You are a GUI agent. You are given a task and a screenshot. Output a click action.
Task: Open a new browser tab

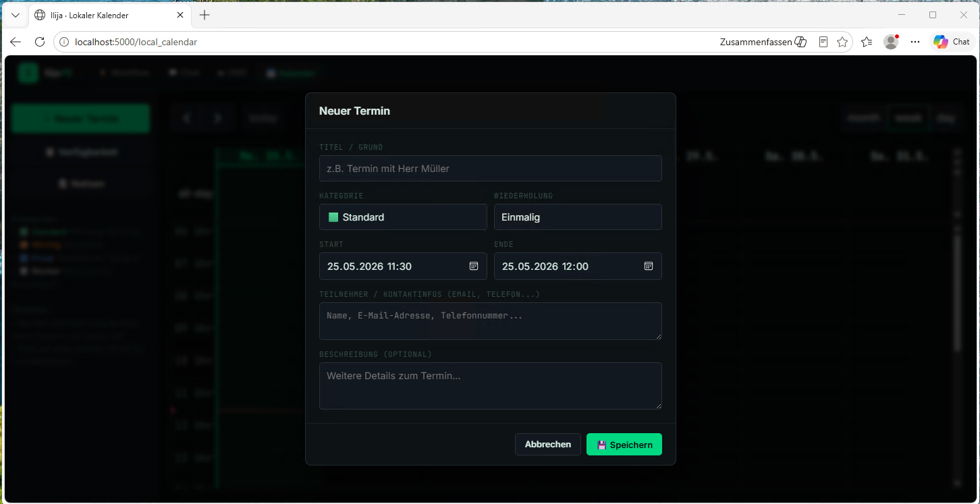205,15
